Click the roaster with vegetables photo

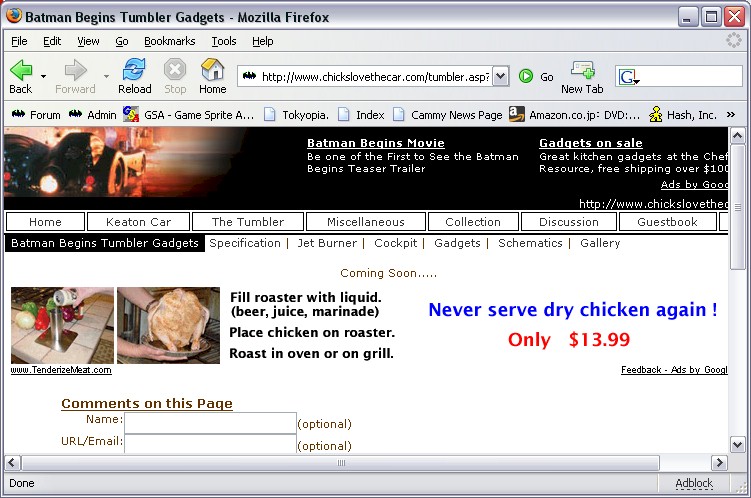[x=62, y=325]
